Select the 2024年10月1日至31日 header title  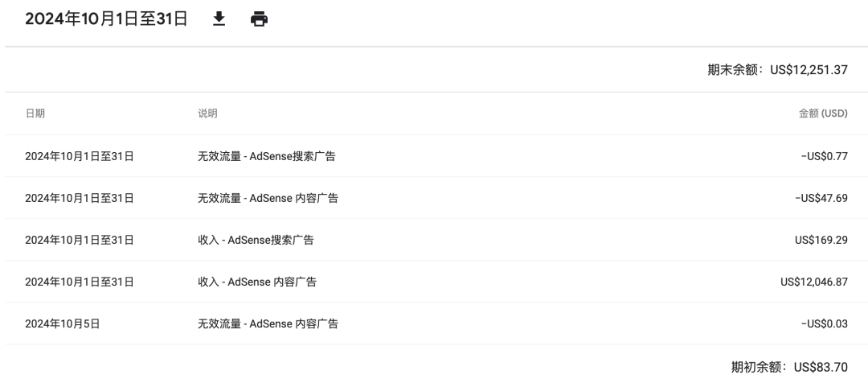click(x=106, y=19)
